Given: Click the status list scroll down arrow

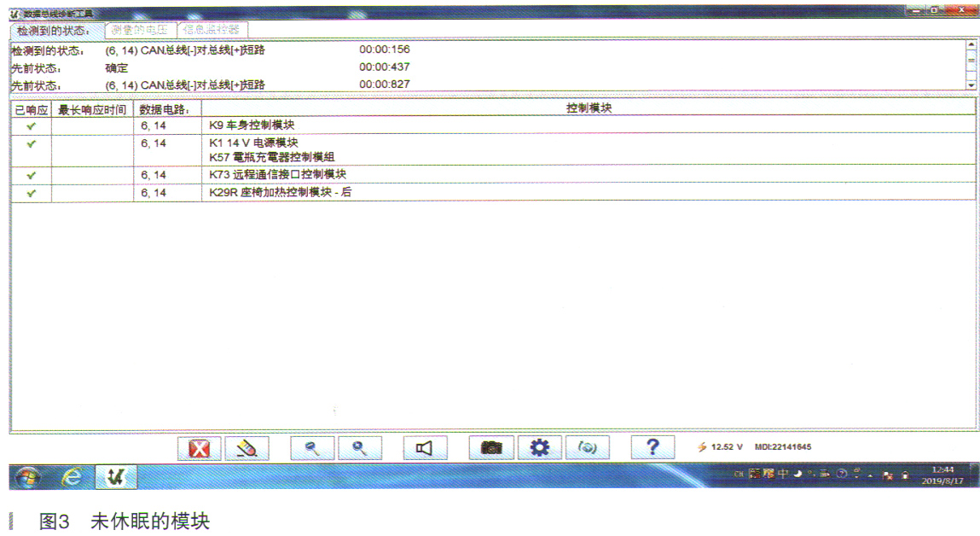Looking at the screenshot, I should click(971, 84).
